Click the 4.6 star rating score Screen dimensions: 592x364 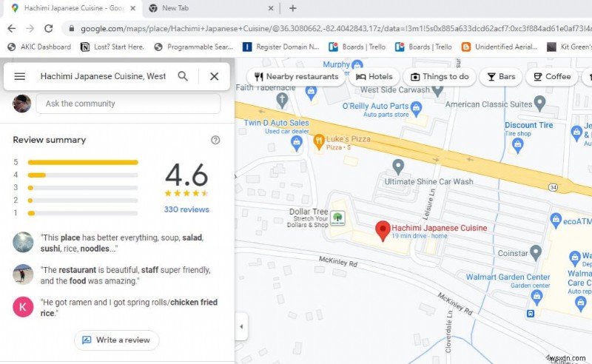tap(186, 175)
